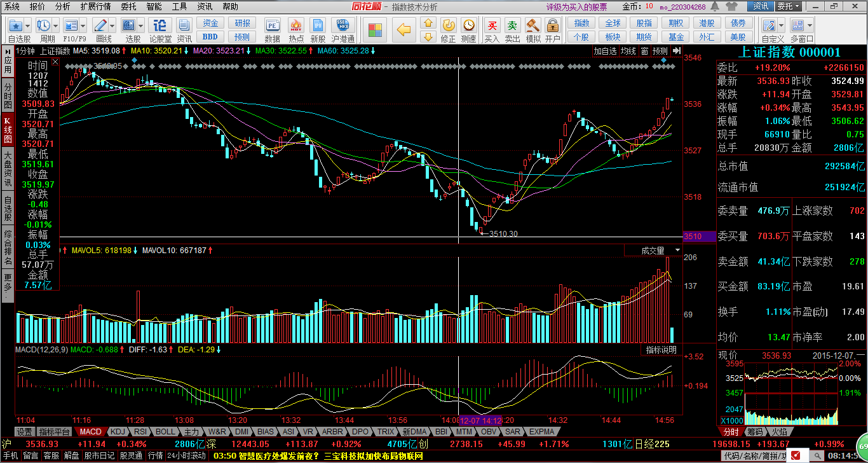Open the 数据 PE data icon
Viewport: 868px width, 463px height.
pos(272,25)
